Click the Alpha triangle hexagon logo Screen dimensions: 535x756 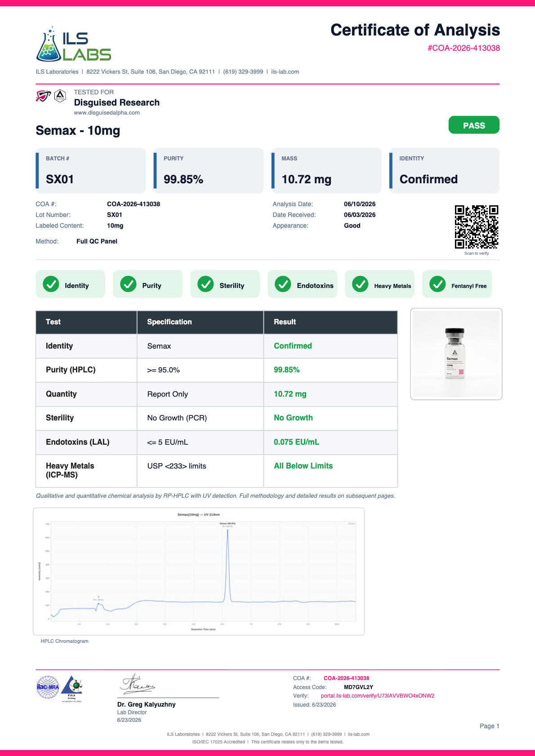coord(60,96)
